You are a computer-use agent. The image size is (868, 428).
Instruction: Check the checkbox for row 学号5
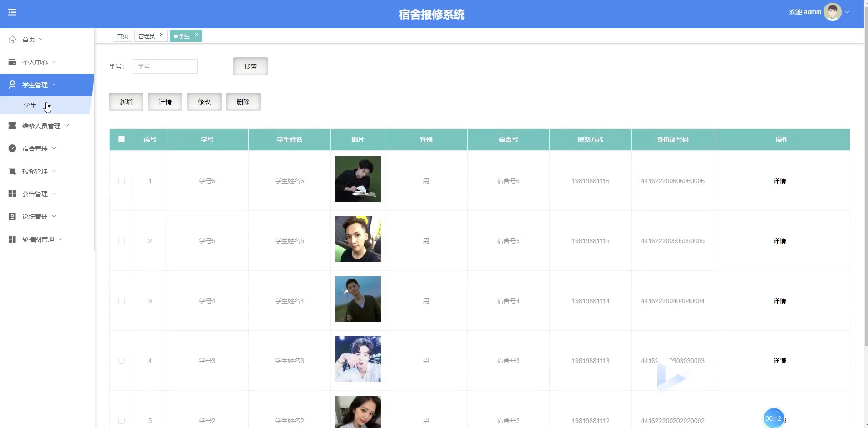(x=122, y=241)
